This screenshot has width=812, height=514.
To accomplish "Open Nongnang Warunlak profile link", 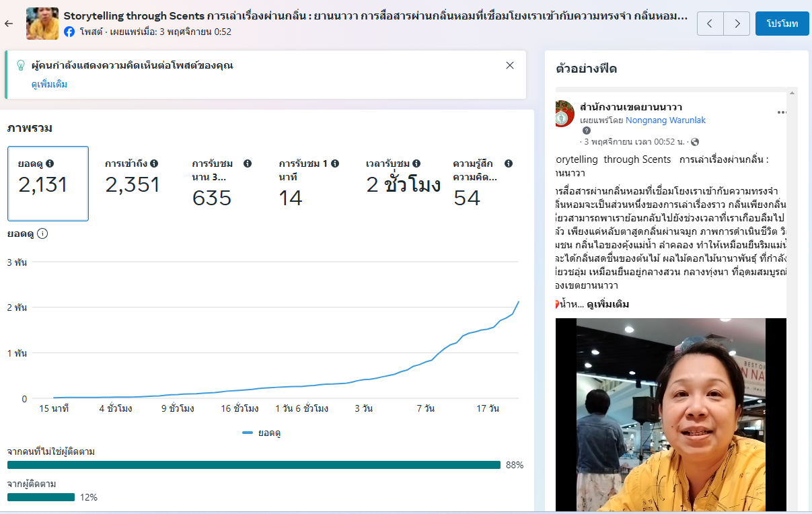I will tap(665, 120).
